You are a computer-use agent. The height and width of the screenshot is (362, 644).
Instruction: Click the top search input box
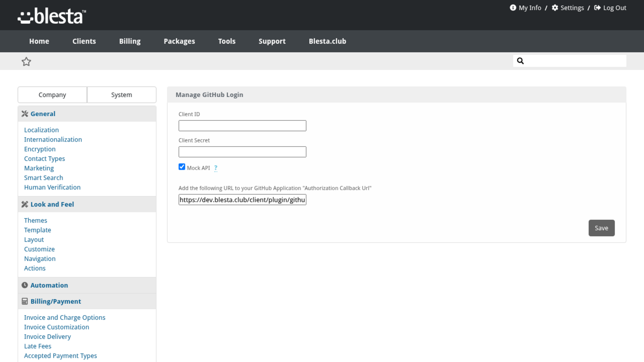tap(570, 61)
